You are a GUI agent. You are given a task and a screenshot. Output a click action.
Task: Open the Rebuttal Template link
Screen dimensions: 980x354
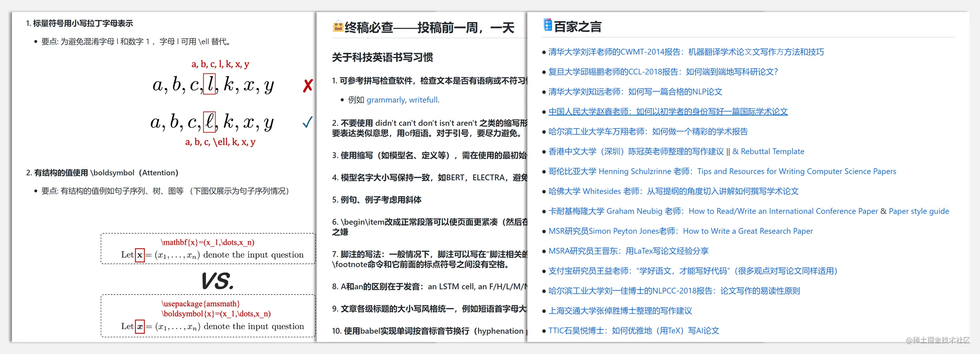[768, 151]
